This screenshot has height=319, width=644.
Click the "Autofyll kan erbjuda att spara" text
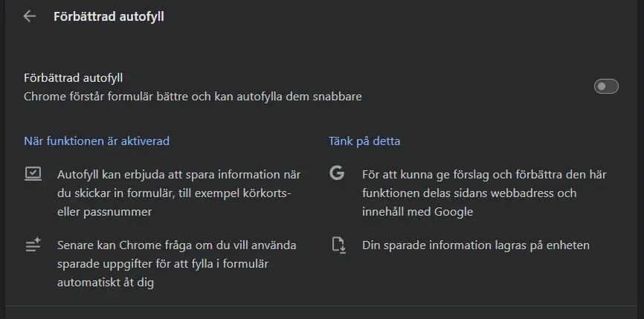[x=178, y=175]
